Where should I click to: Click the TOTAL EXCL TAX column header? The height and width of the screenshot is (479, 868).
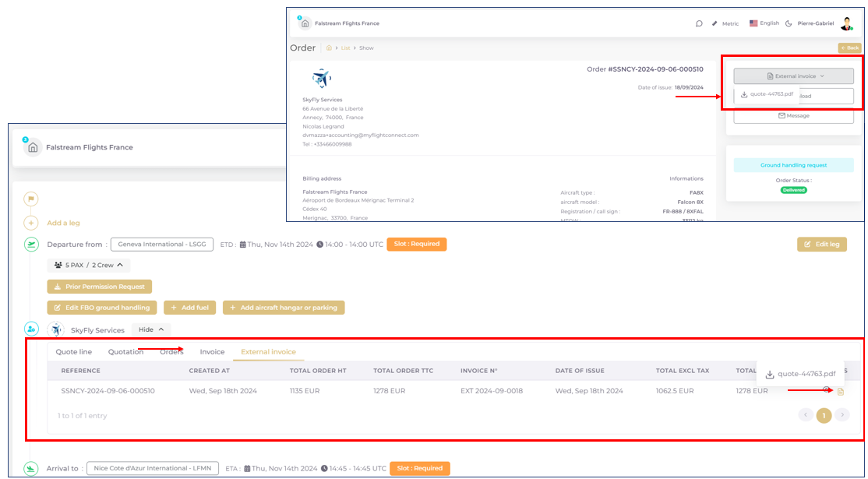[683, 371]
